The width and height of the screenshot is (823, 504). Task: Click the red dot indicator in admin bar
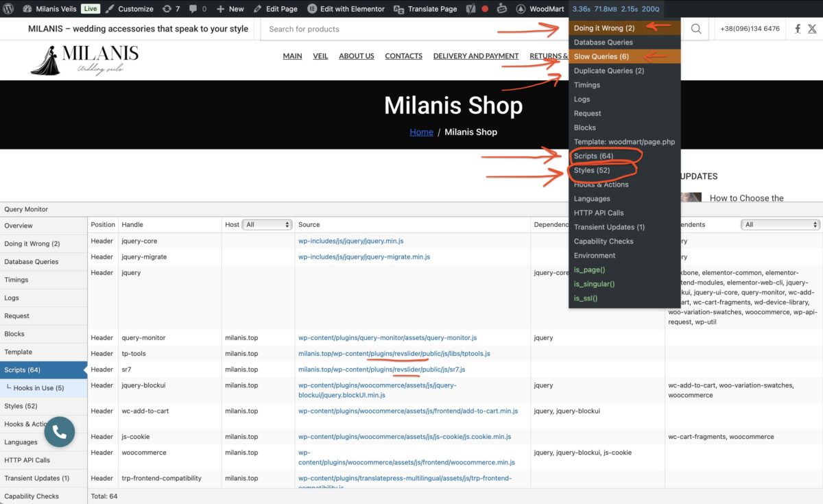[485, 9]
